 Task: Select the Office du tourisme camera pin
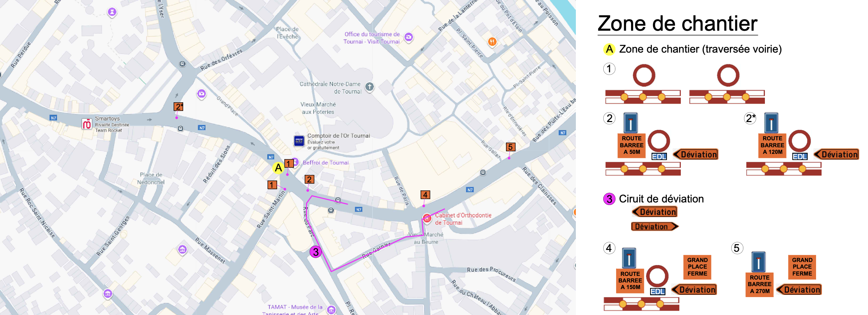[409, 37]
